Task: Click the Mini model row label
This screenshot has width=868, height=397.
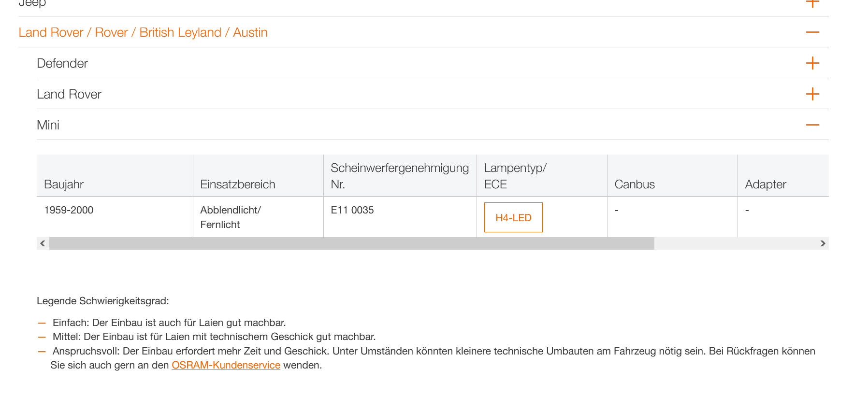Action: pyautogui.click(x=48, y=125)
